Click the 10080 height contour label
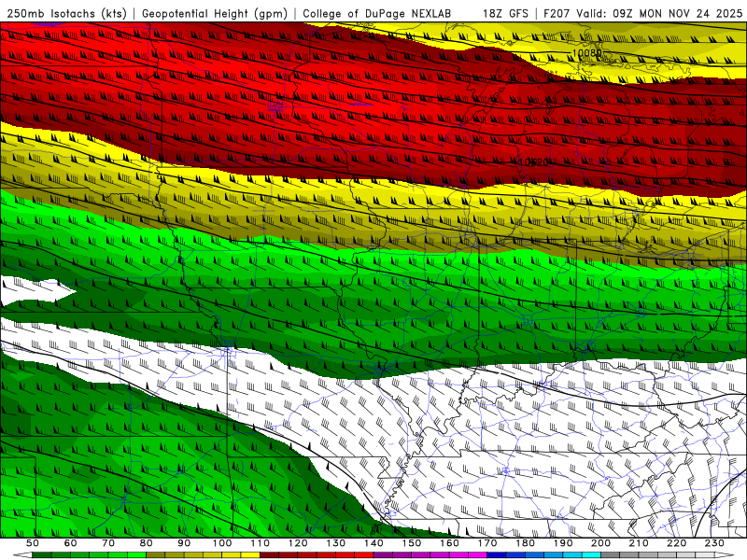Screen dimensions: 747x560 tap(586, 53)
